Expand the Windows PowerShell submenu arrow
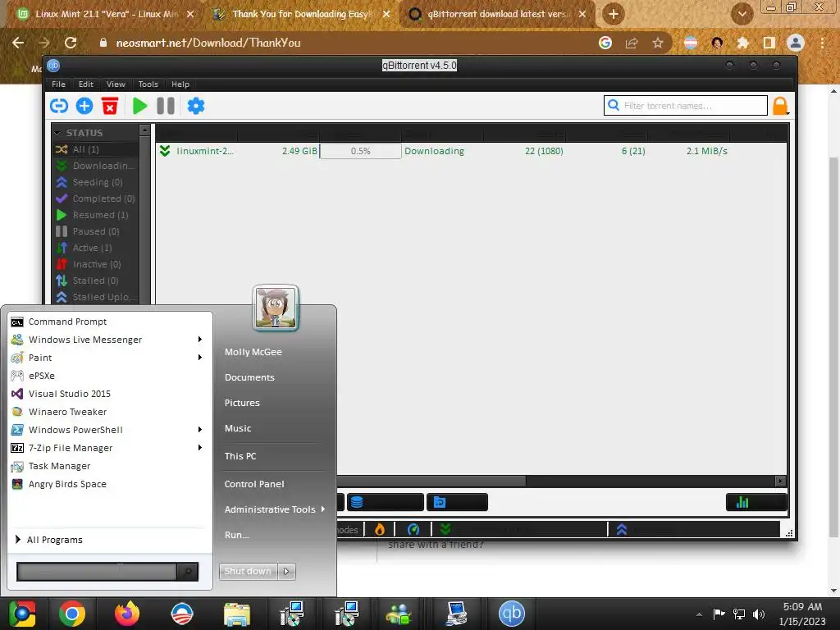 point(200,430)
